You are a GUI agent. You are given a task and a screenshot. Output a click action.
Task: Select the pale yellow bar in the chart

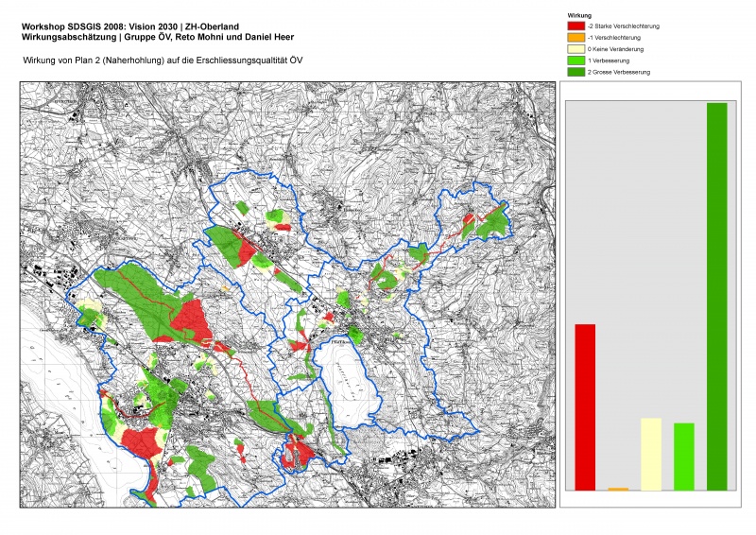click(651, 454)
